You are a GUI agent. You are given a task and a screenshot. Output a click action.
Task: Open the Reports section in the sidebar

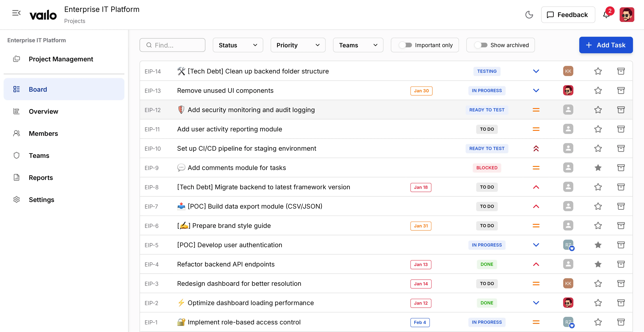click(41, 177)
